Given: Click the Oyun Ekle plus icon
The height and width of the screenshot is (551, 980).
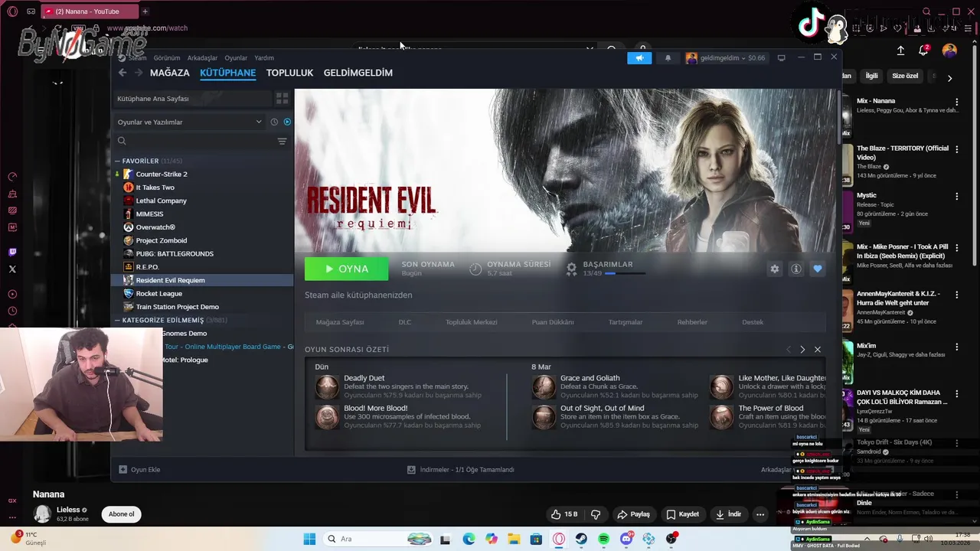Looking at the screenshot, I should [x=122, y=469].
